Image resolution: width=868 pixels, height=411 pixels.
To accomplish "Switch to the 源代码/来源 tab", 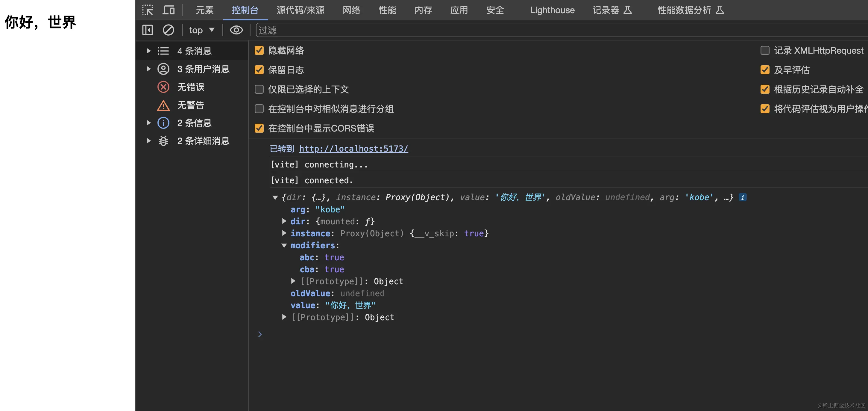I will tap(300, 10).
